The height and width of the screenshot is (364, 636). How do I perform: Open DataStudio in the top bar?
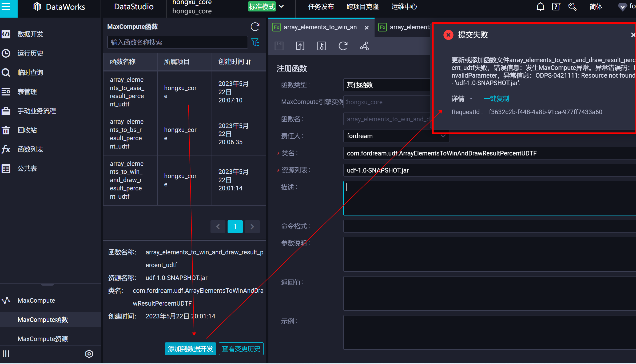[134, 7]
